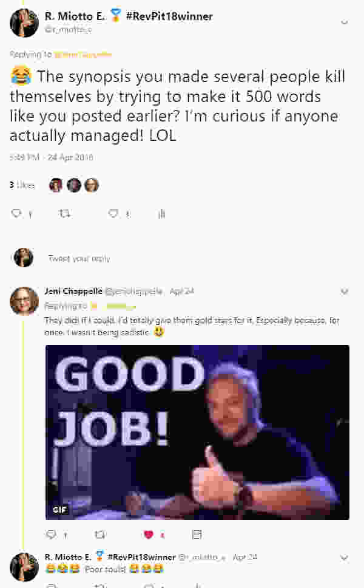Retweet Jeni Chappelle's GIF tweet
The width and height of the screenshot is (364, 588).
tap(99, 534)
